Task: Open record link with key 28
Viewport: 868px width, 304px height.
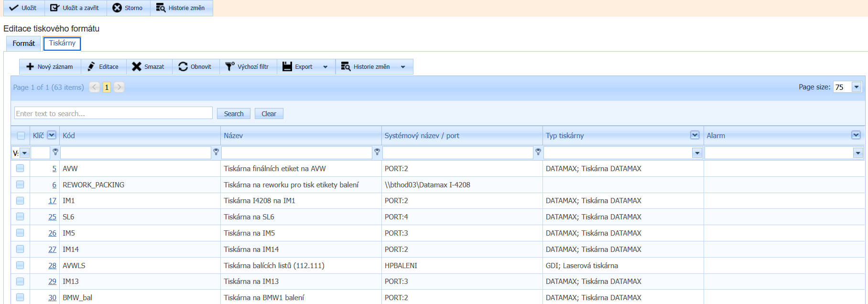Action: pos(52,266)
